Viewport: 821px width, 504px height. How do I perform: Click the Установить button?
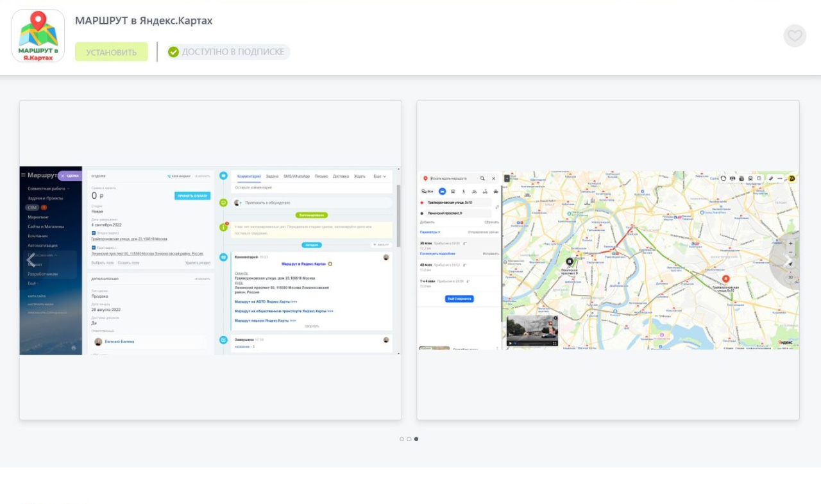click(112, 52)
